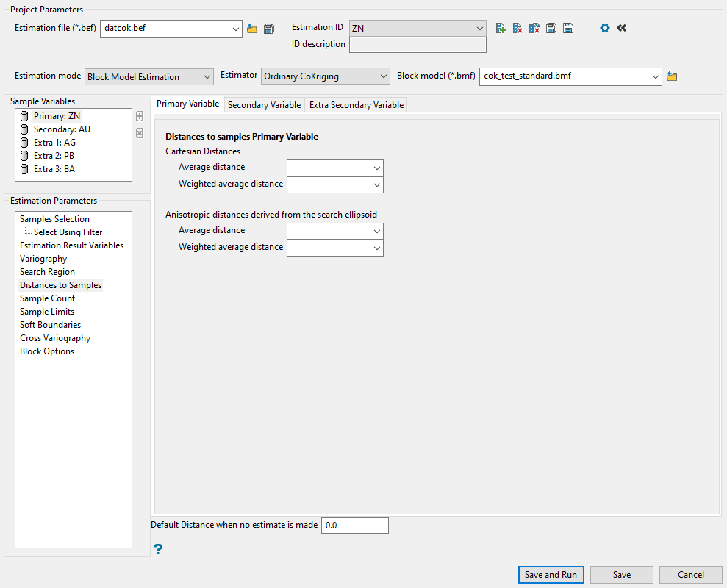
Task: Browse for block model file folder icon
Action: click(672, 76)
